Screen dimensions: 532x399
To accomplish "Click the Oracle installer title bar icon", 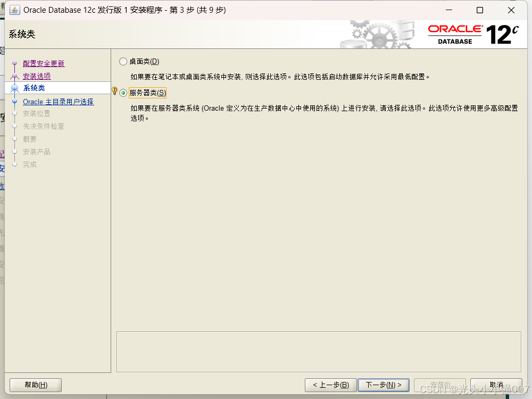I will pyautogui.click(x=14, y=10).
